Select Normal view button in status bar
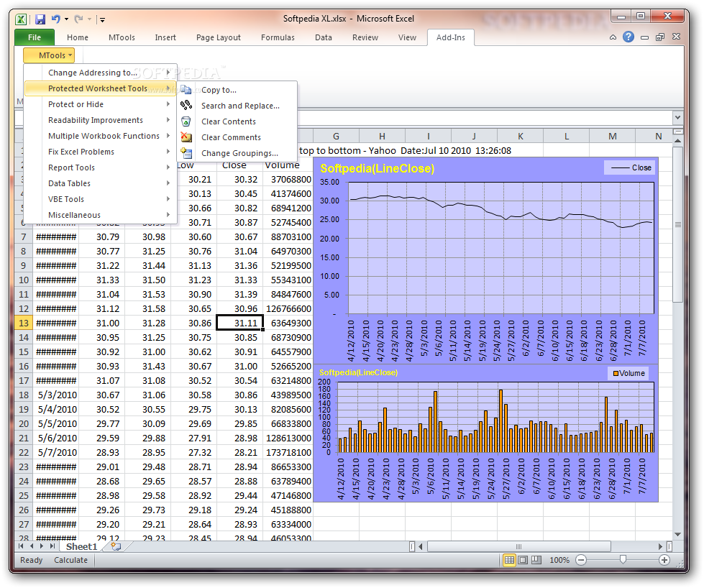Viewport: 704px width, 588px height. click(509, 560)
